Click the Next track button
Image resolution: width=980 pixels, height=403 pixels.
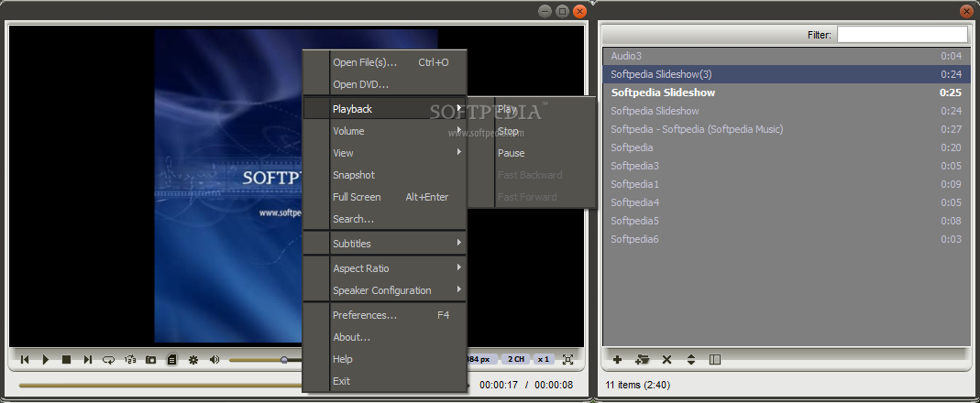click(87, 359)
